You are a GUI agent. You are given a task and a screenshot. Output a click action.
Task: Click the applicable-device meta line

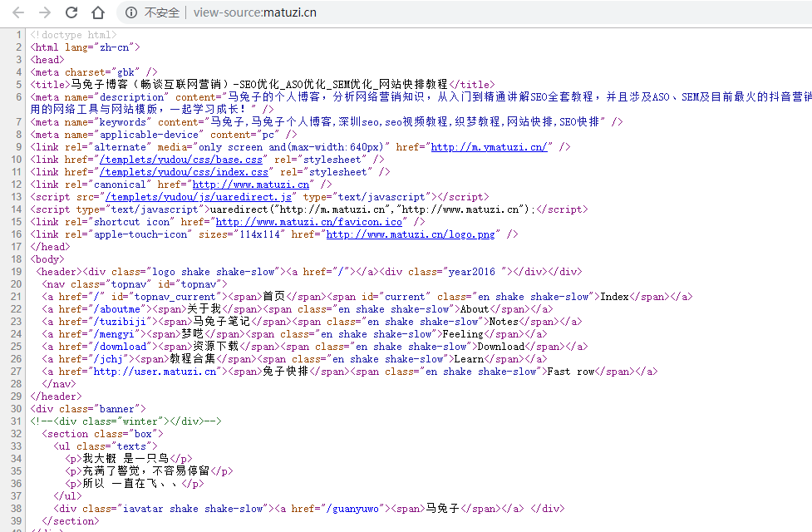tap(164, 134)
